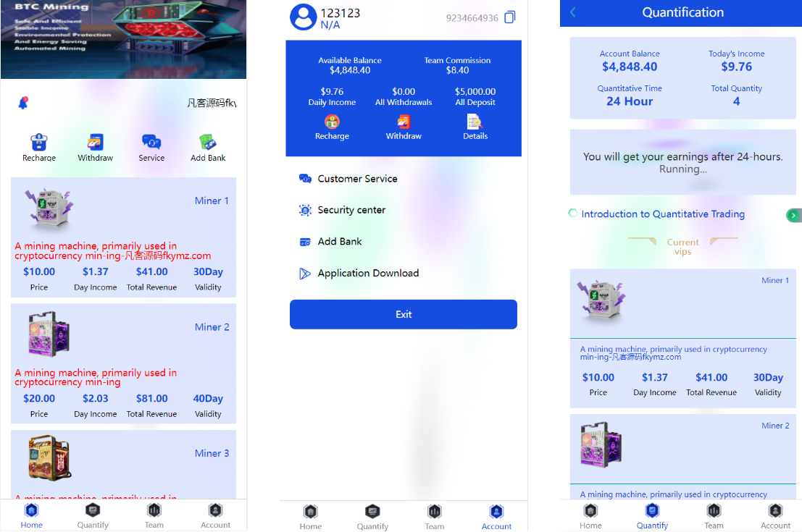Open Recharge icon on home screen

coord(39,142)
